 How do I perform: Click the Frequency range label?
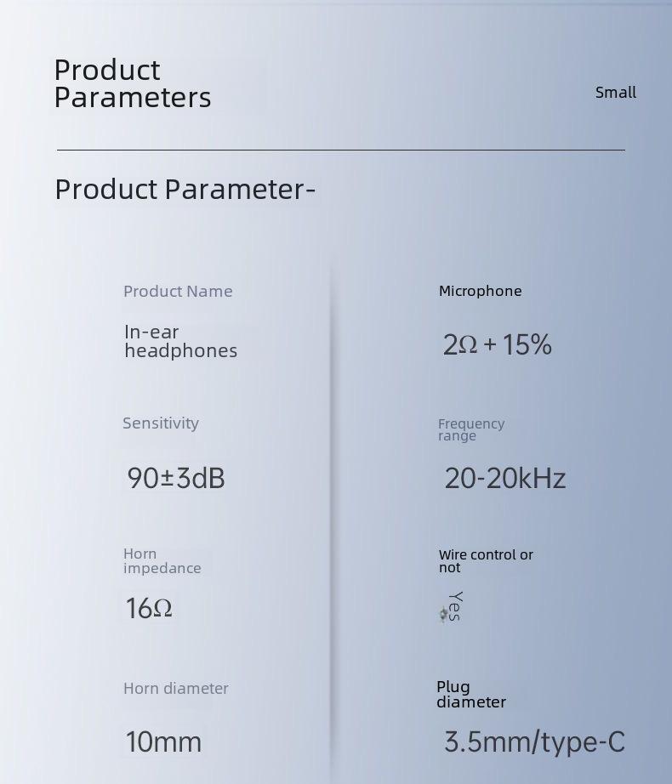(x=471, y=429)
